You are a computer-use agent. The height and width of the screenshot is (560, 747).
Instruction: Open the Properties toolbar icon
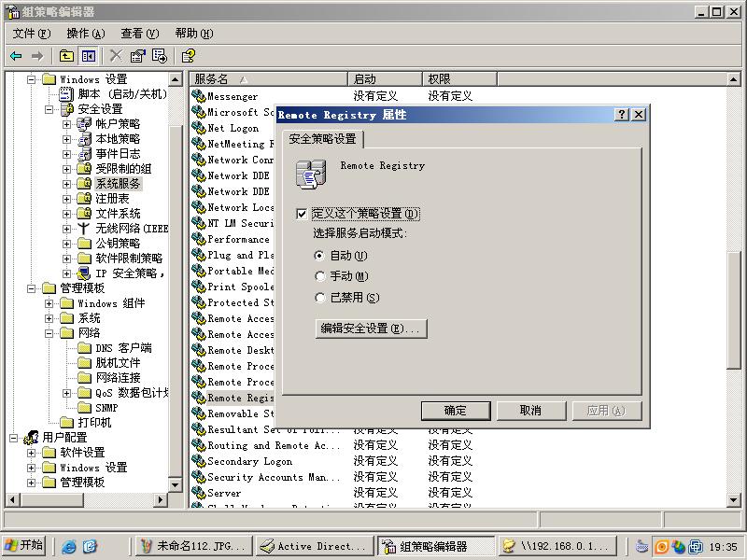(136, 55)
